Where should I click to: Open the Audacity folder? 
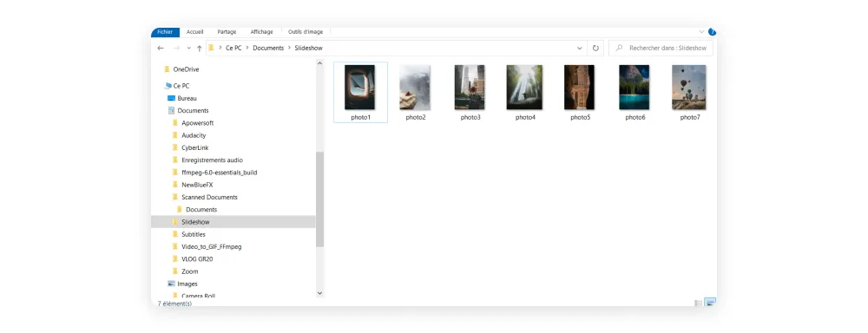(x=194, y=135)
